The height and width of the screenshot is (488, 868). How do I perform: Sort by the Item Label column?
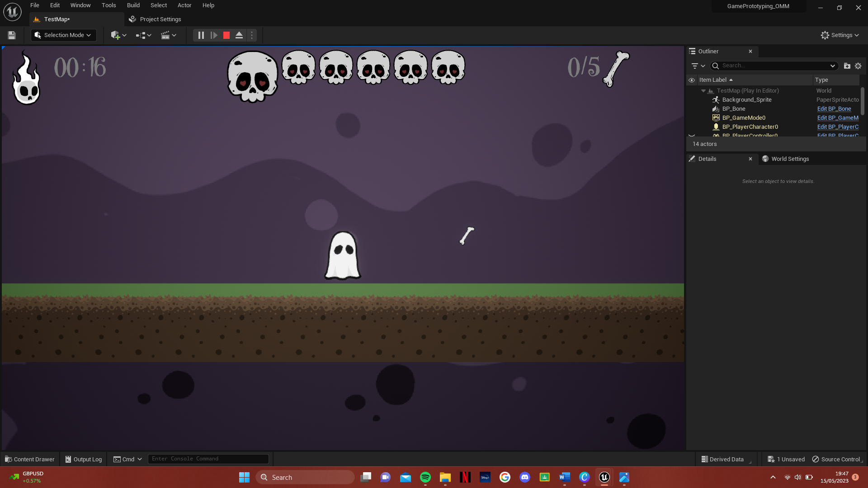[755, 80]
